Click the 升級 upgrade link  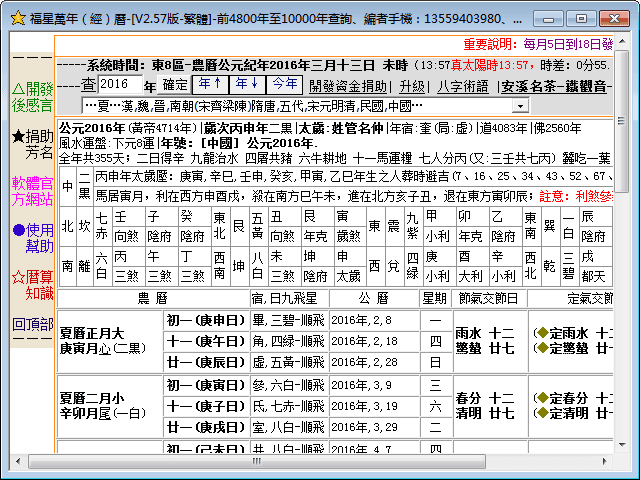412,86
